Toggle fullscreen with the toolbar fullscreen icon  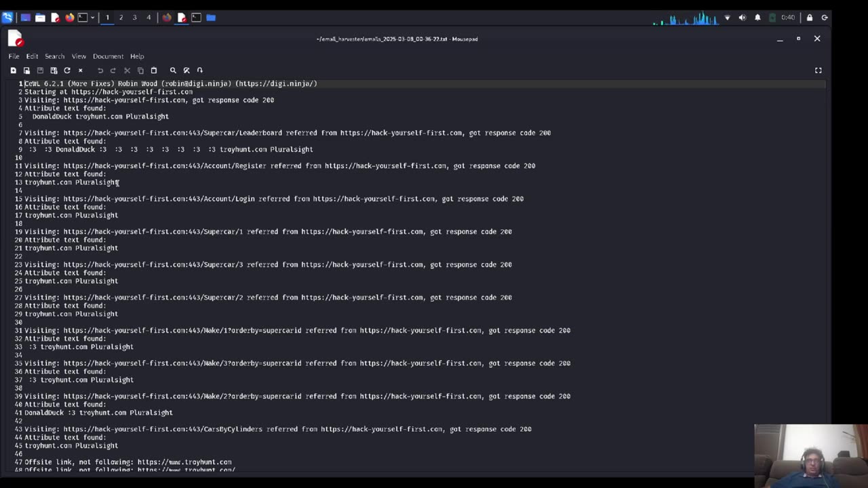[818, 70]
